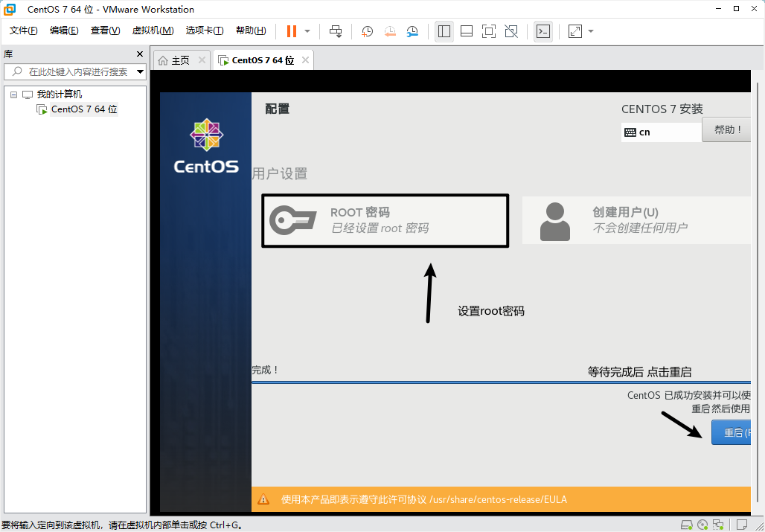Open the library search filter dropdown
This screenshot has height=532, width=765.
[x=141, y=71]
